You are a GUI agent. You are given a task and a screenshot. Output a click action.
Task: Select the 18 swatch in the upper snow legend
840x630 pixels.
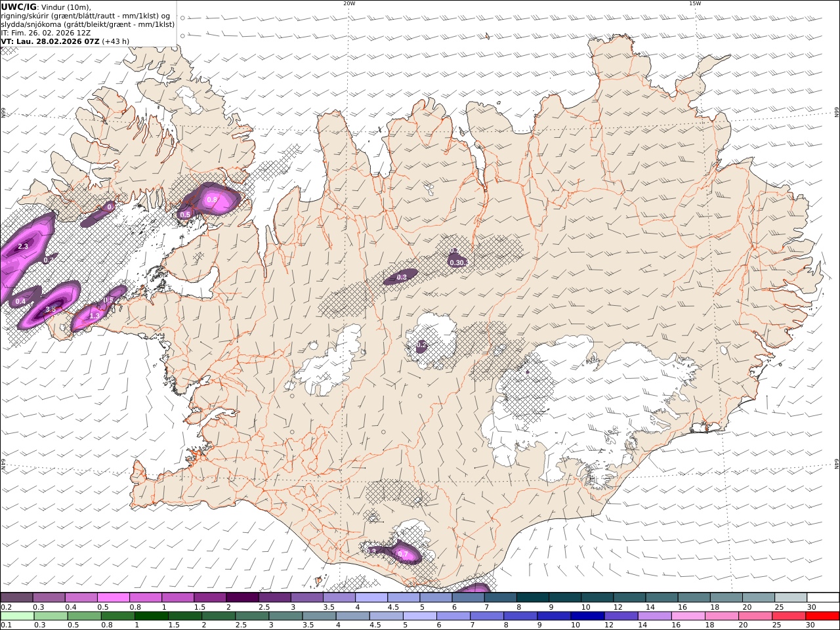coord(727,597)
